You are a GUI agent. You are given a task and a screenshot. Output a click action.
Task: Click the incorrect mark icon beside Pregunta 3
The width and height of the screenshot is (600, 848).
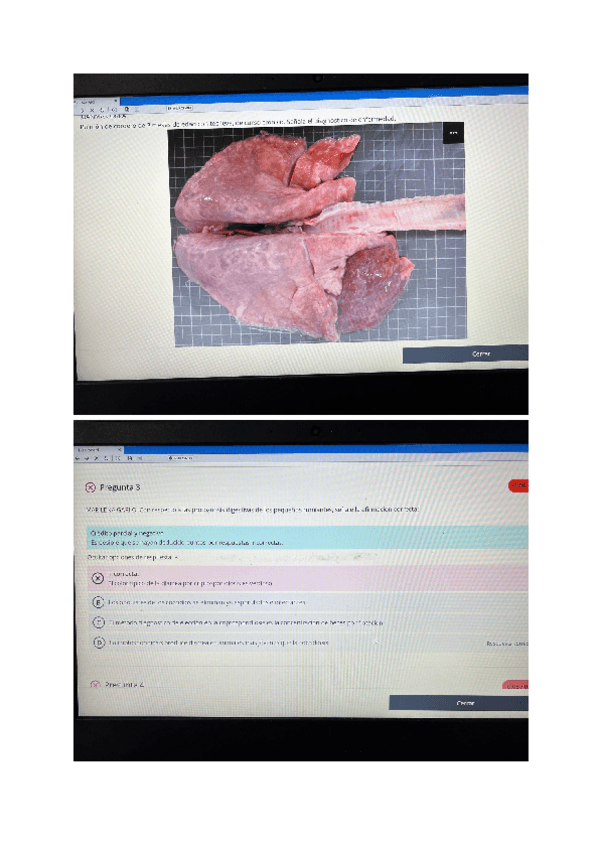[90, 487]
